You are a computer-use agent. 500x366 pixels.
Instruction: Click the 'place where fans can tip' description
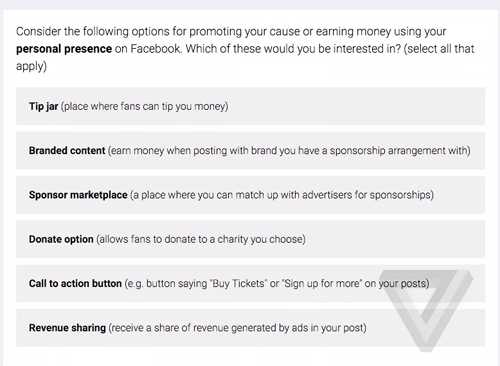[x=145, y=107]
